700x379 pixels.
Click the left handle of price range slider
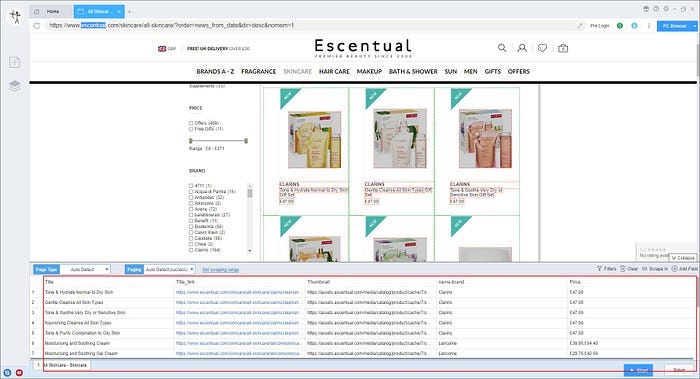(x=191, y=141)
